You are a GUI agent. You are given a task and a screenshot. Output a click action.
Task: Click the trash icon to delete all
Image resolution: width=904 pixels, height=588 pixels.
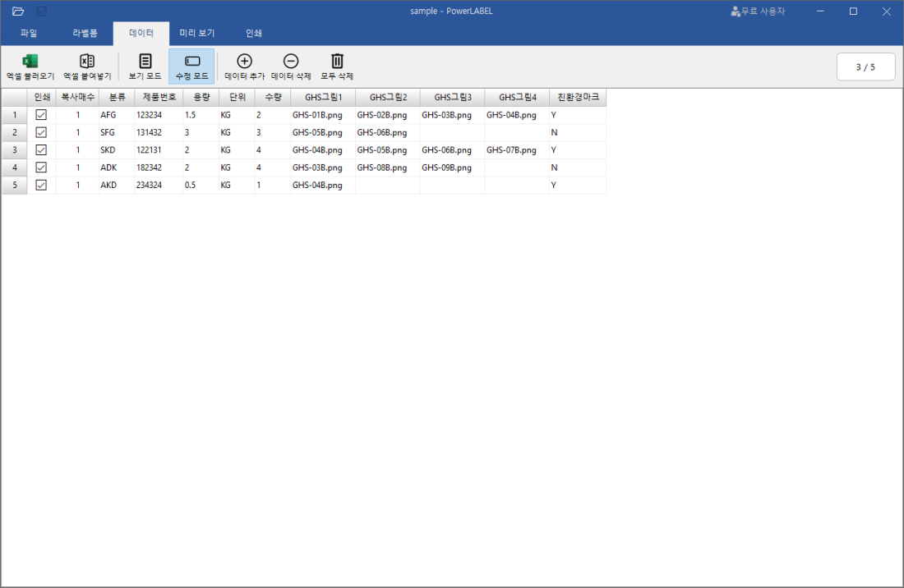(337, 62)
